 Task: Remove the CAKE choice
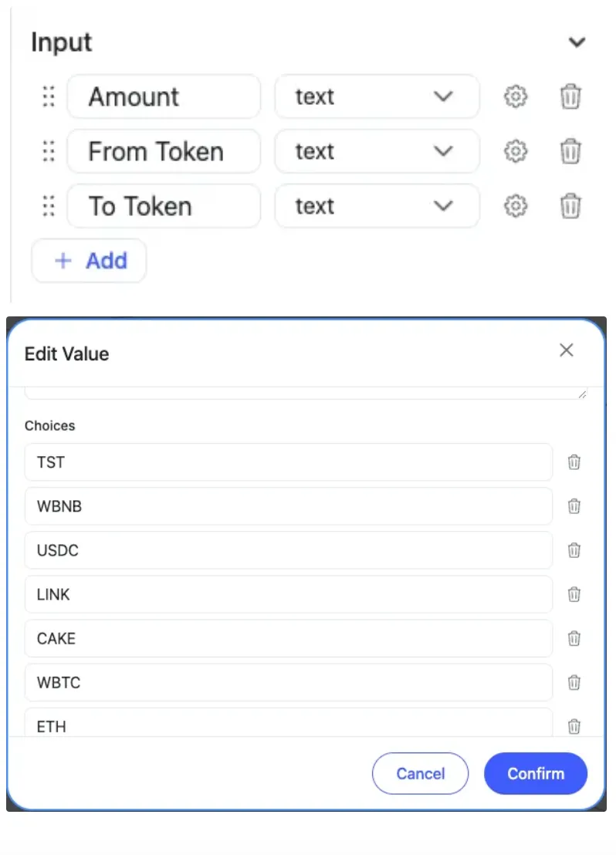point(574,638)
